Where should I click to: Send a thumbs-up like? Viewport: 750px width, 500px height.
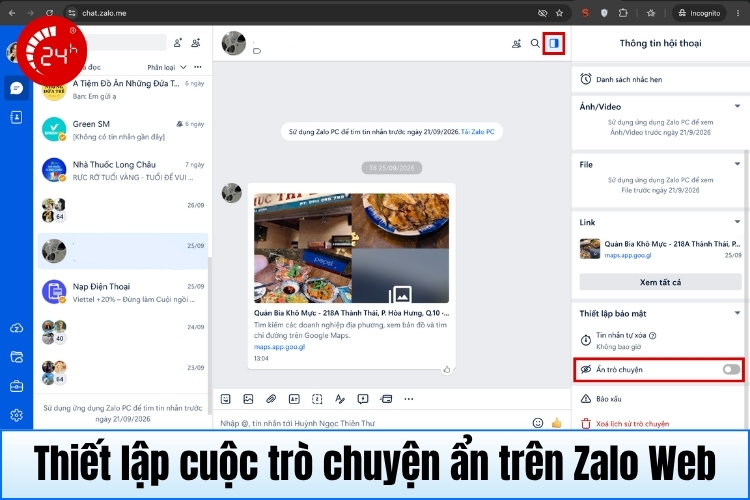[556, 423]
